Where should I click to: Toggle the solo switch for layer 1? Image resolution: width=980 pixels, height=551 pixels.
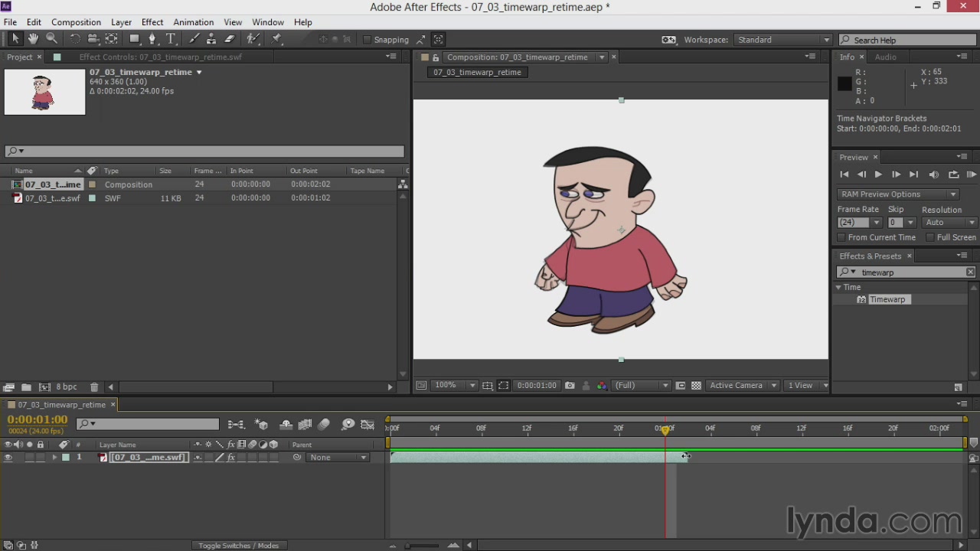pos(30,458)
